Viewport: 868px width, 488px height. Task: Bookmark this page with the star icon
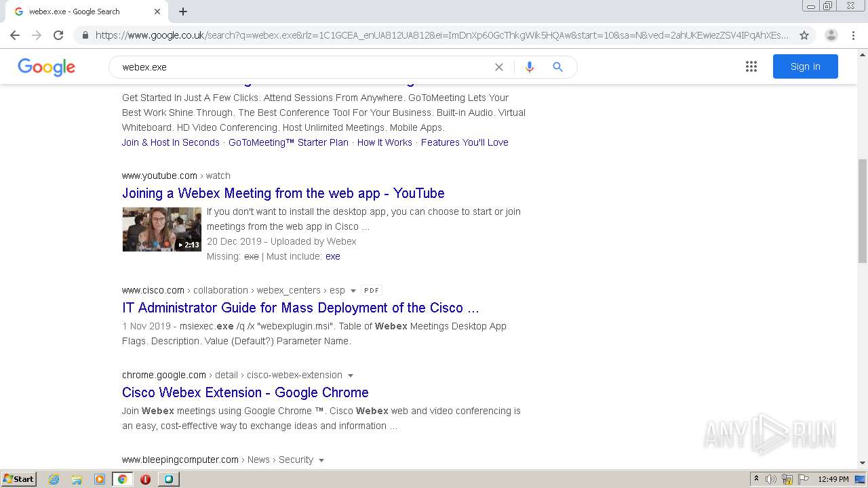(804, 35)
